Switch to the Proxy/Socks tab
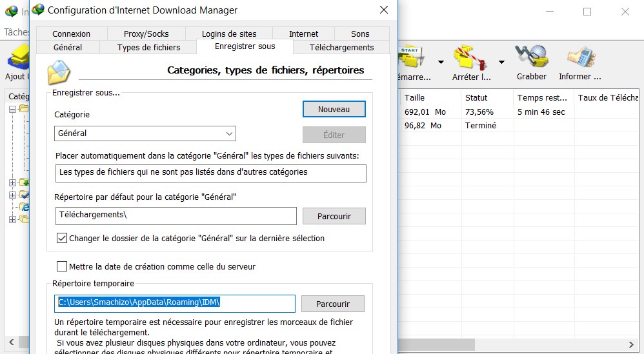The image size is (644, 354). pyautogui.click(x=146, y=34)
